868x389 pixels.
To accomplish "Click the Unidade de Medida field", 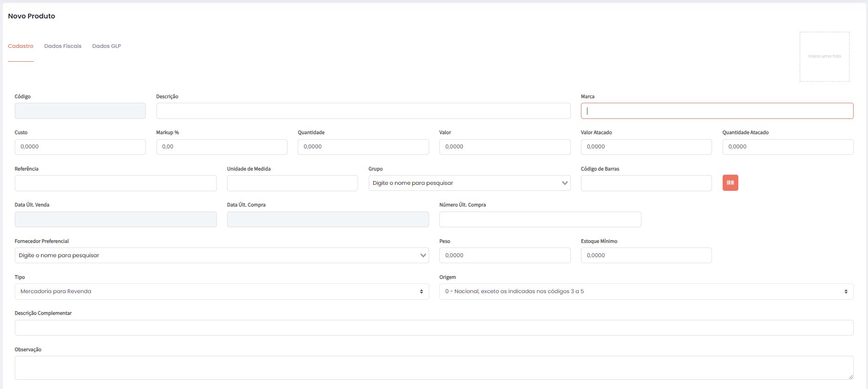I will coord(292,183).
